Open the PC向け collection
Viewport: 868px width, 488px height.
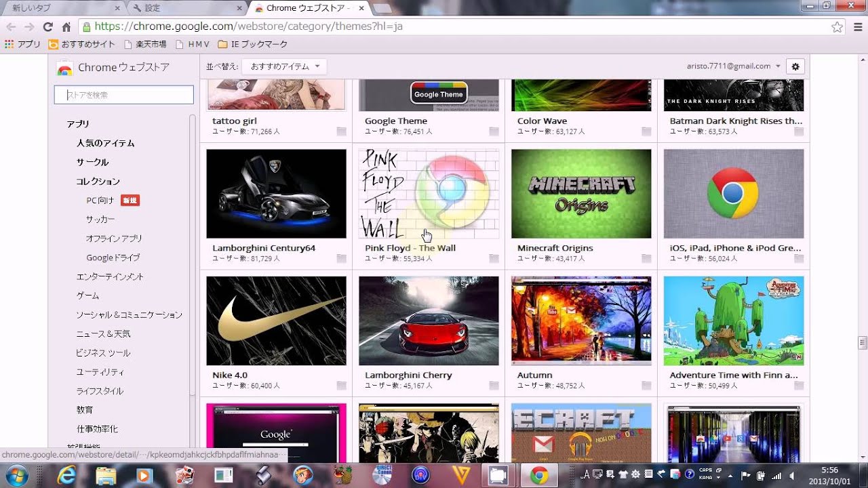click(x=100, y=200)
